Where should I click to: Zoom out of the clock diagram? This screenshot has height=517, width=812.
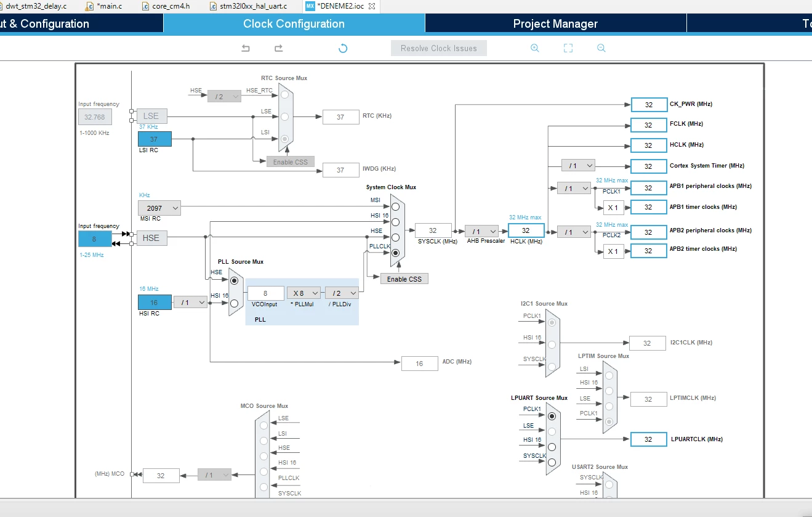pyautogui.click(x=601, y=48)
